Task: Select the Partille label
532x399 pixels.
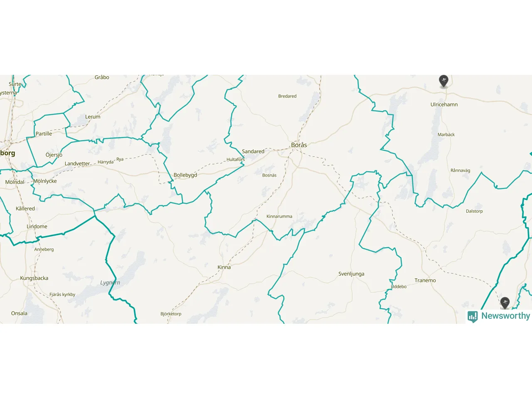Action: click(44, 134)
